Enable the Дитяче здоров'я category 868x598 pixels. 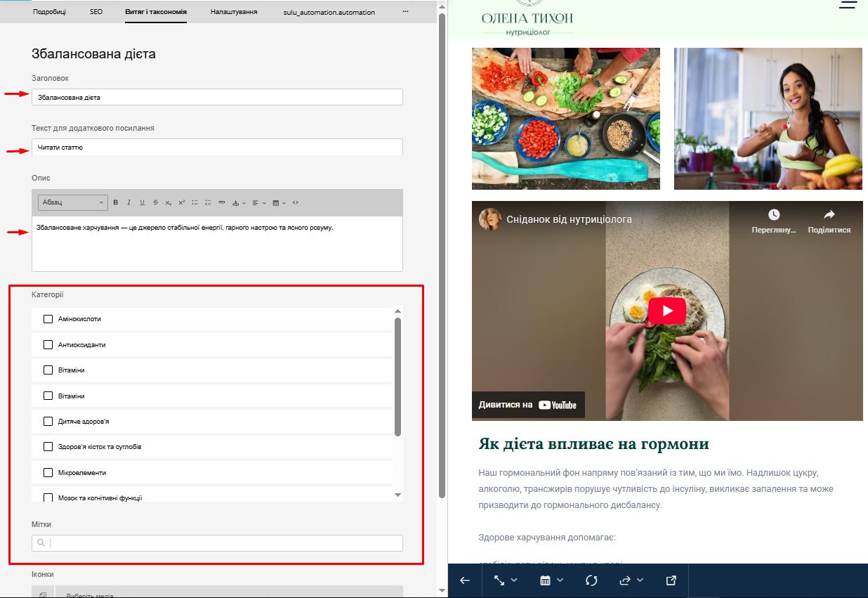[48, 422]
